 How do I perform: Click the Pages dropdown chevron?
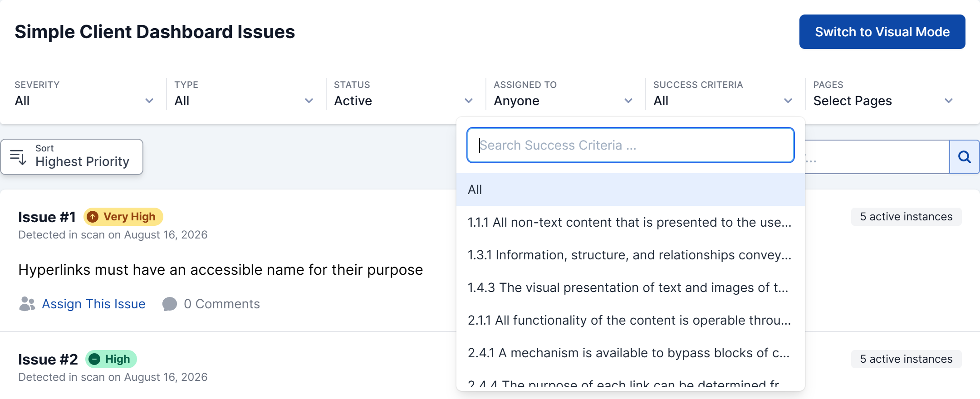click(949, 101)
